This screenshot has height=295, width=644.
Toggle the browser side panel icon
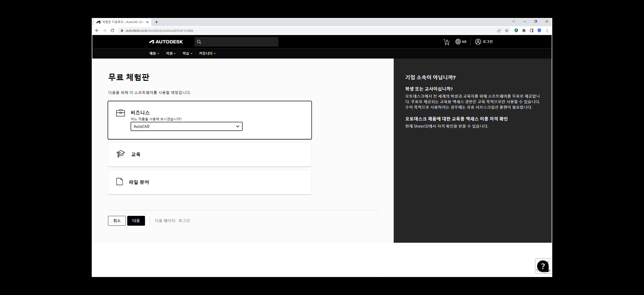click(531, 31)
